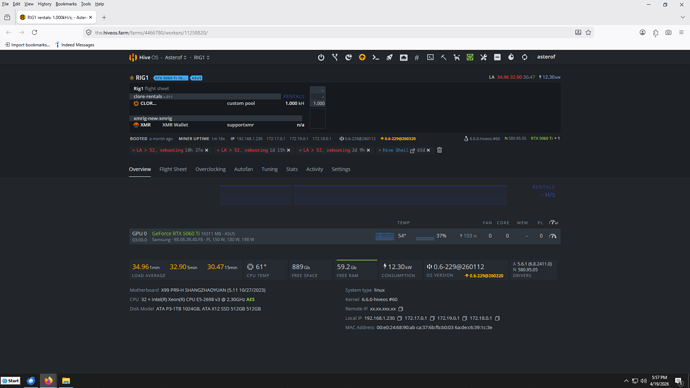Copy the Remote IP using copy icon
Image resolution: width=690 pixels, height=388 pixels.
click(400, 309)
